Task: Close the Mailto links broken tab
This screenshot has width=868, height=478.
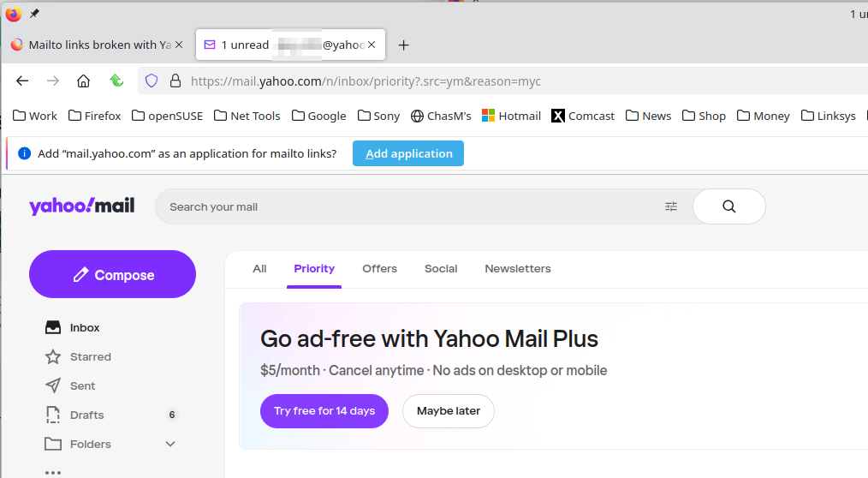Action: click(179, 45)
